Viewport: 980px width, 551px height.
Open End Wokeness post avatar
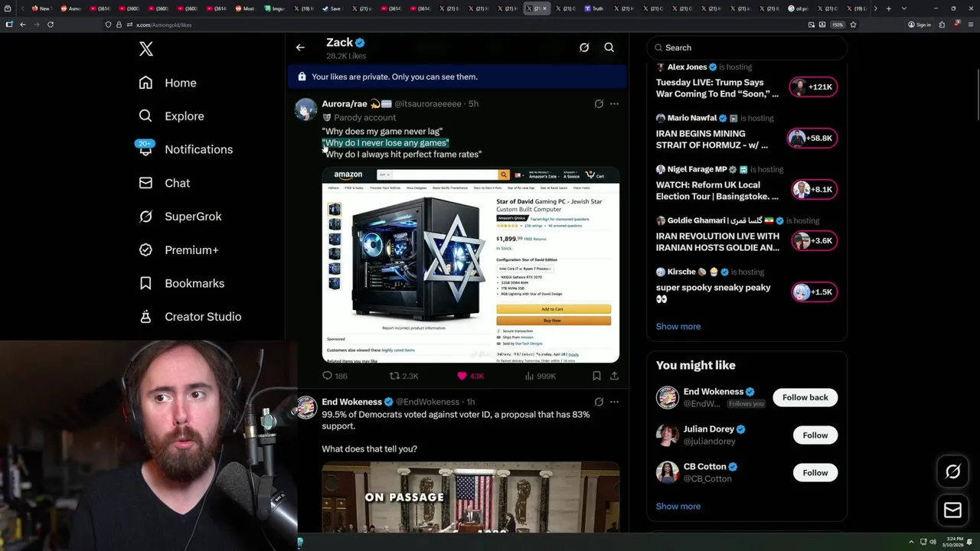tap(306, 407)
